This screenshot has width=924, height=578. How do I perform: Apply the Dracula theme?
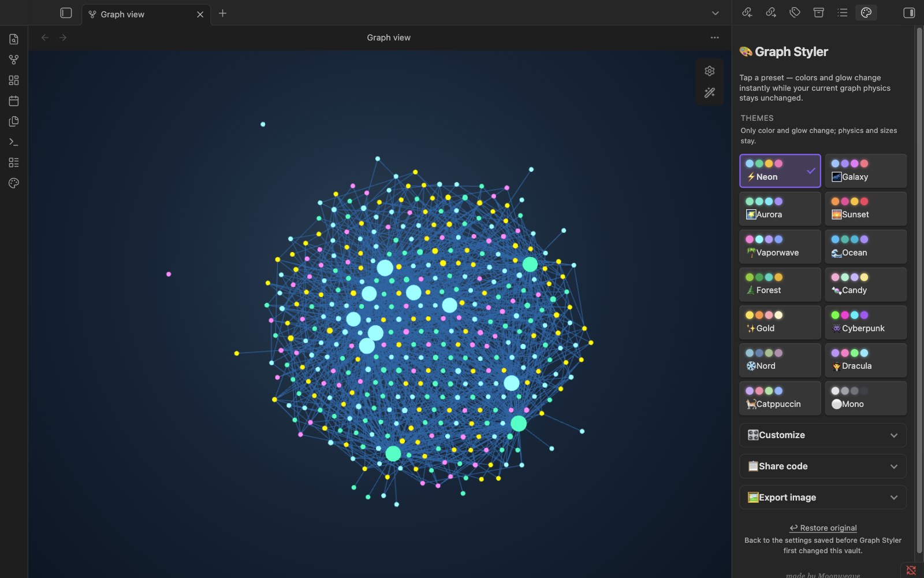[866, 360]
